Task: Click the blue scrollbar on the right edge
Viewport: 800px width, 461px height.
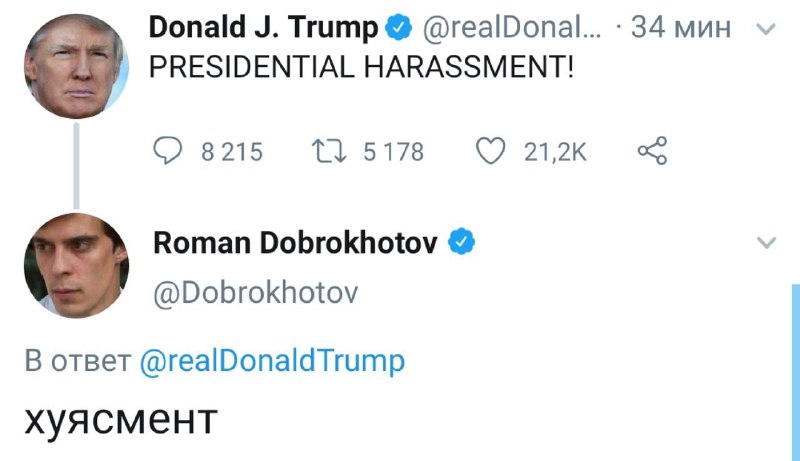Action: click(x=795, y=370)
